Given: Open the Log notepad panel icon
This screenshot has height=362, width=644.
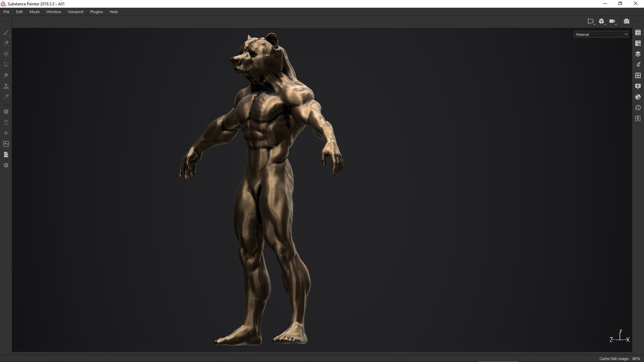Looking at the screenshot, I should pyautogui.click(x=638, y=118).
